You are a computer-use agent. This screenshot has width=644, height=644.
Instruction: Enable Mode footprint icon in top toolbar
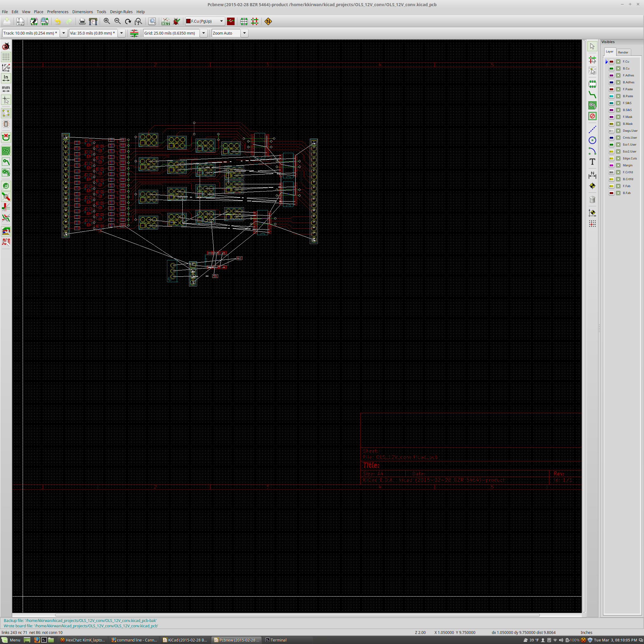(244, 22)
